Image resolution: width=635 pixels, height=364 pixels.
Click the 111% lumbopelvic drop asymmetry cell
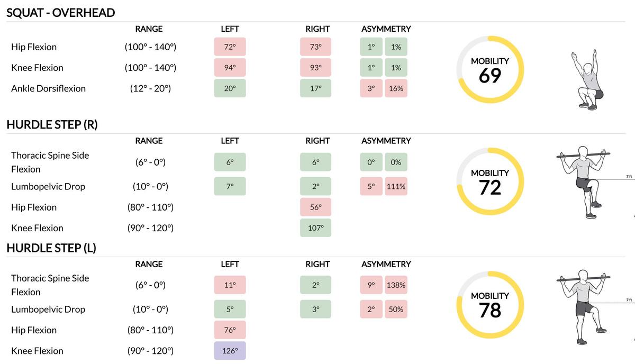coord(396,186)
